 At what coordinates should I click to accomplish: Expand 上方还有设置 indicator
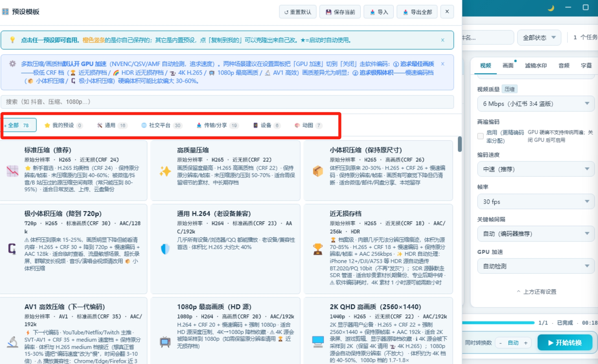[x=536, y=292]
